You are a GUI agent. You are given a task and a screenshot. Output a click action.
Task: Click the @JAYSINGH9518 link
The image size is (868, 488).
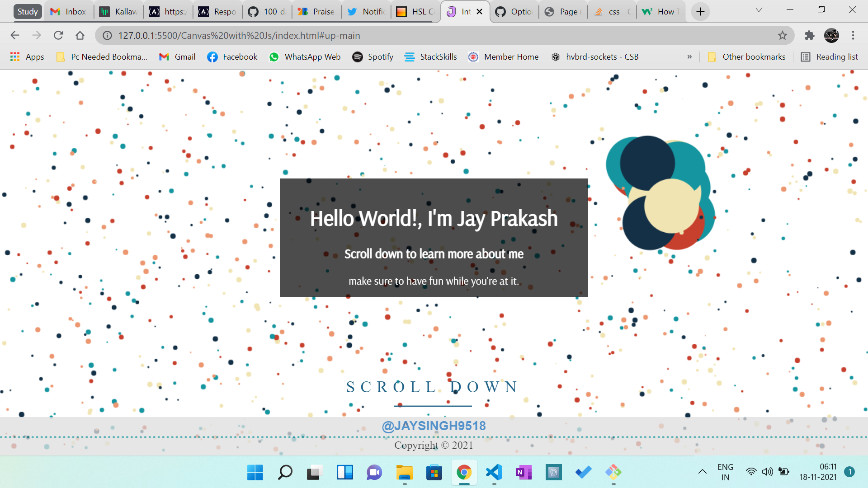click(434, 425)
